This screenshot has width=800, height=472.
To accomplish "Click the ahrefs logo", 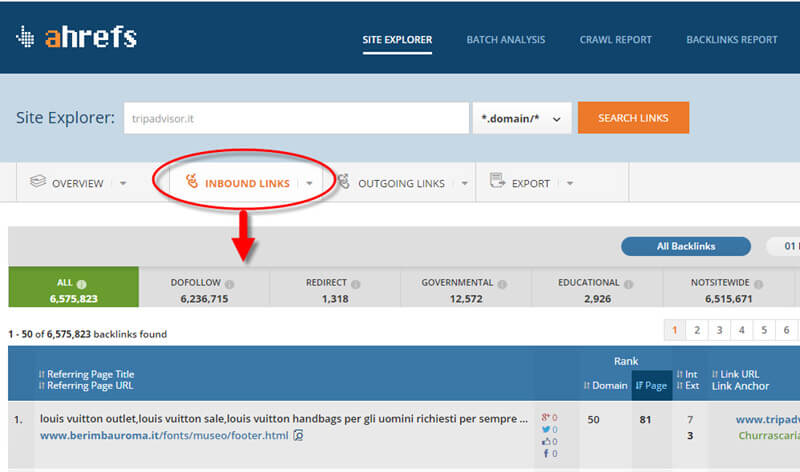I will 77,37.
